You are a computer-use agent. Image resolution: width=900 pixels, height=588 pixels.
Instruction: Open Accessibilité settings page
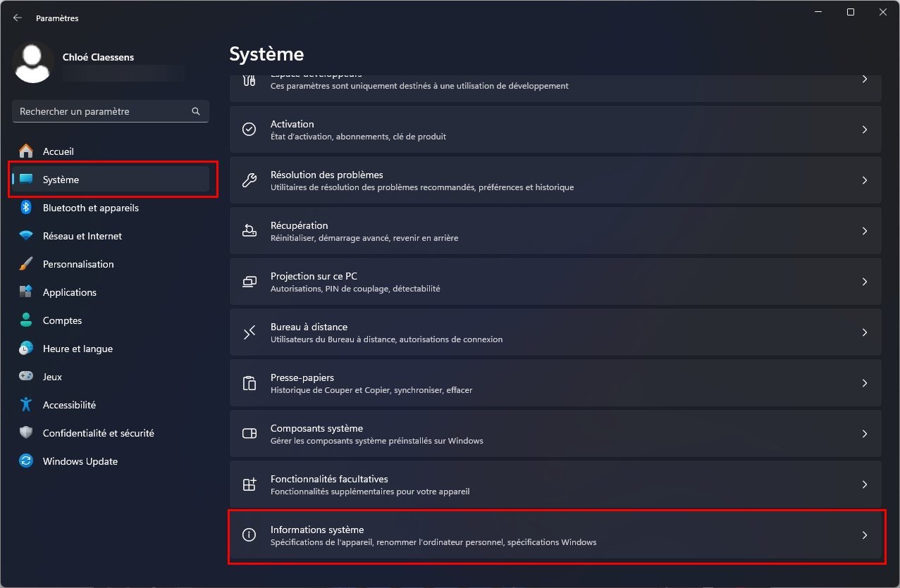(x=111, y=405)
